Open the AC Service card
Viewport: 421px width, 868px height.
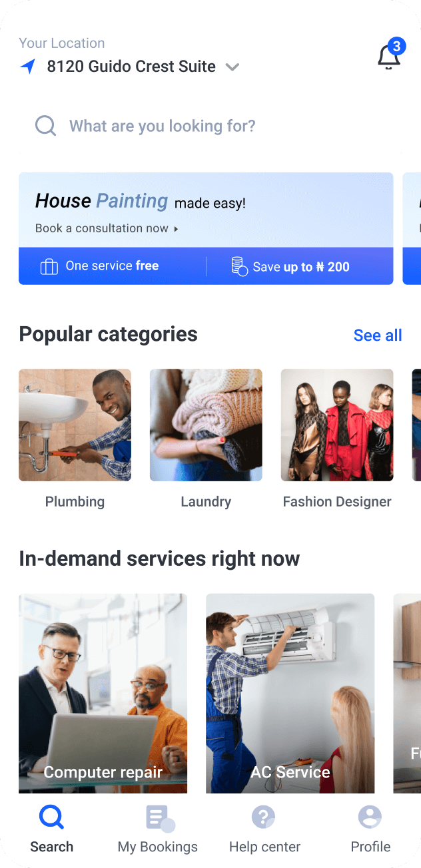(x=290, y=693)
